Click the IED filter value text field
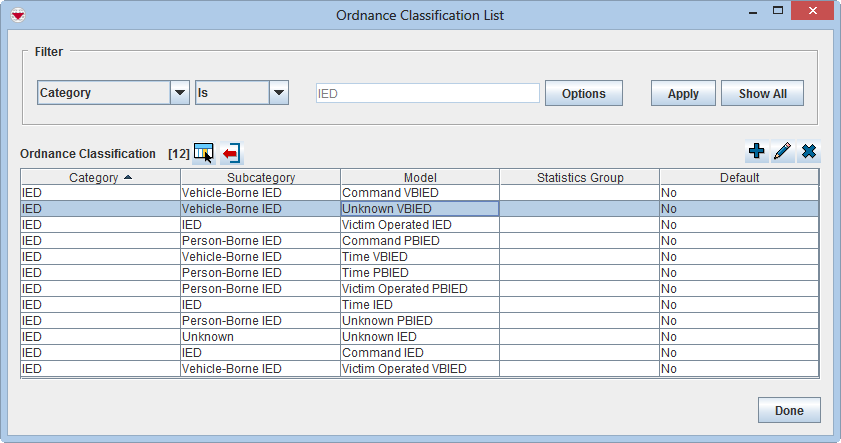 coord(427,93)
